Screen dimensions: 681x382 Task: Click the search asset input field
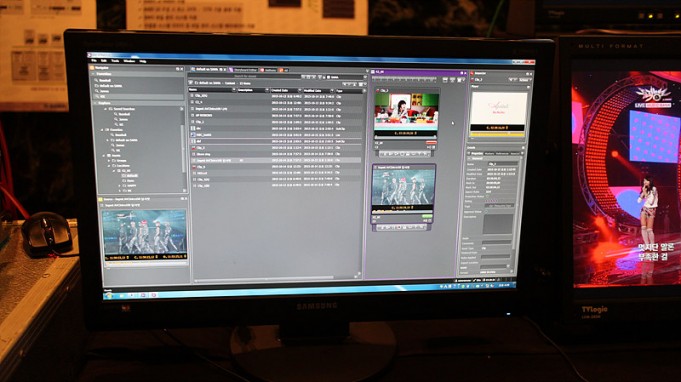pyautogui.click(x=245, y=76)
